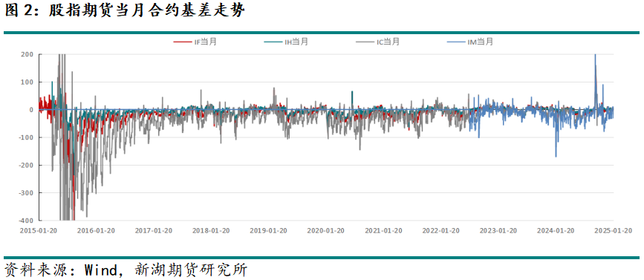Click the x-axis date 2022-01-20

pos(441,230)
